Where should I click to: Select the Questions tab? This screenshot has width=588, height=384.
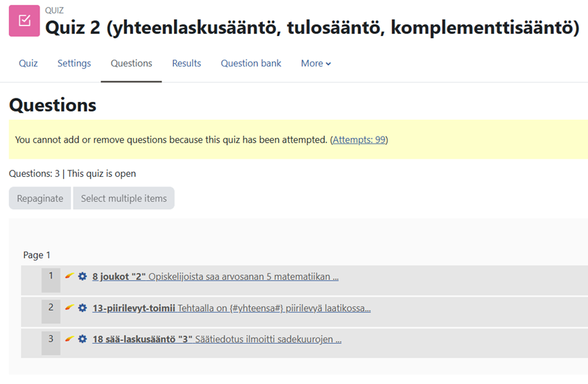(x=131, y=63)
